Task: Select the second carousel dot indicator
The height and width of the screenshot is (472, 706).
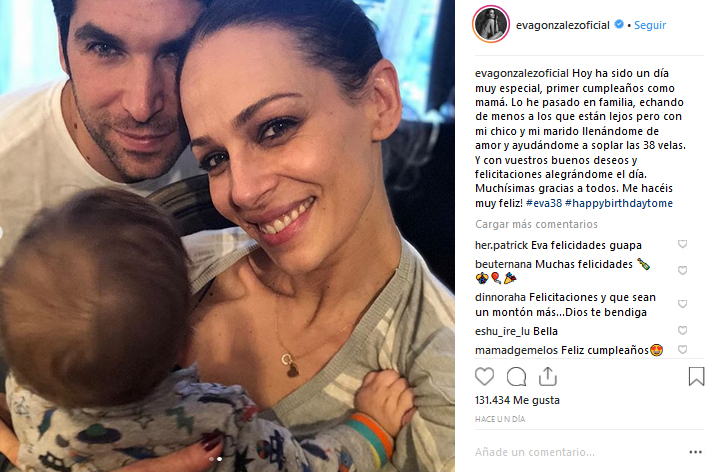Action: point(219,459)
